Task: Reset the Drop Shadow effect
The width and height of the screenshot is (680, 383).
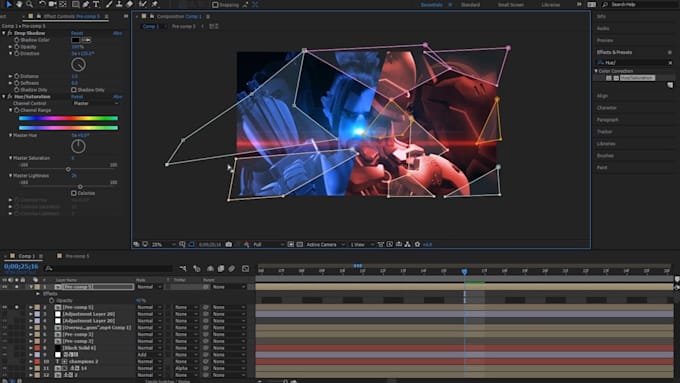Action: pyautogui.click(x=77, y=33)
